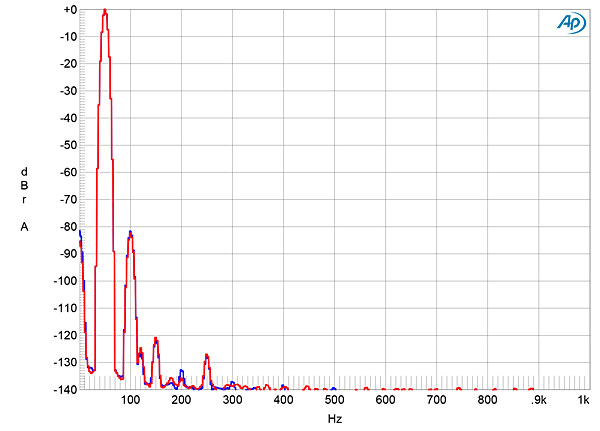Click the letter A below dBr
The height and width of the screenshot is (431, 600).
[24, 227]
